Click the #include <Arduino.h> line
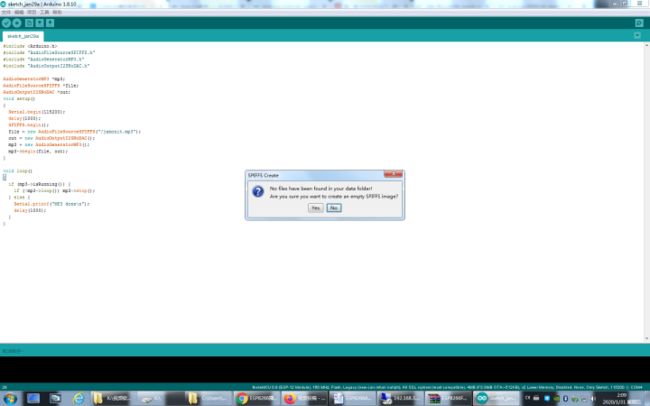Image resolution: width=650 pixels, height=406 pixels. (x=30, y=46)
